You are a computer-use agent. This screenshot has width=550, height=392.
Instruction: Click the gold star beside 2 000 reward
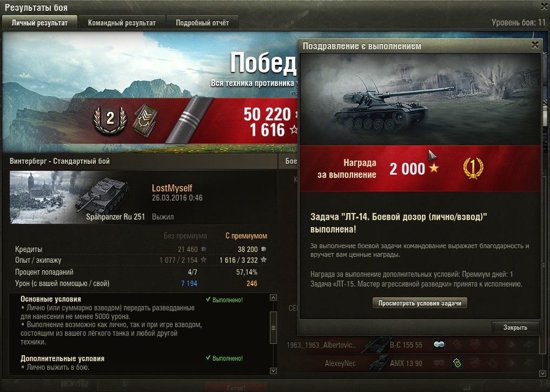click(434, 168)
